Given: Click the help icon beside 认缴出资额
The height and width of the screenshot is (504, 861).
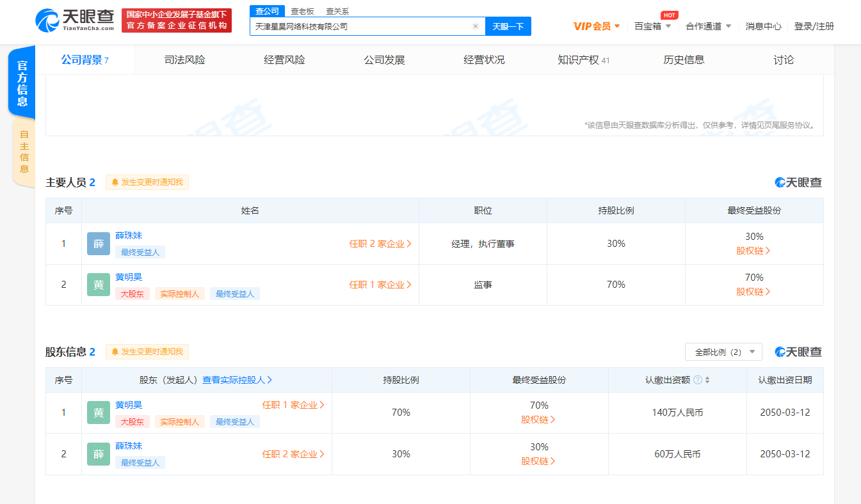Looking at the screenshot, I should pyautogui.click(x=698, y=380).
